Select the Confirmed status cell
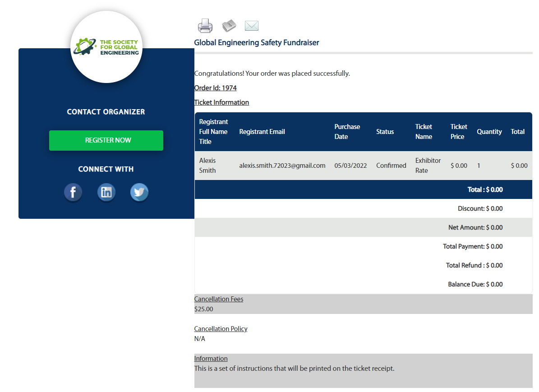The height and width of the screenshot is (392, 539). tap(391, 166)
